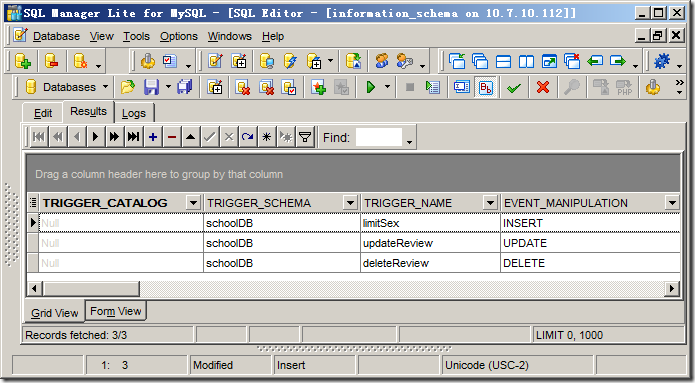Open the Help menu
The image size is (695, 383).
(x=273, y=36)
